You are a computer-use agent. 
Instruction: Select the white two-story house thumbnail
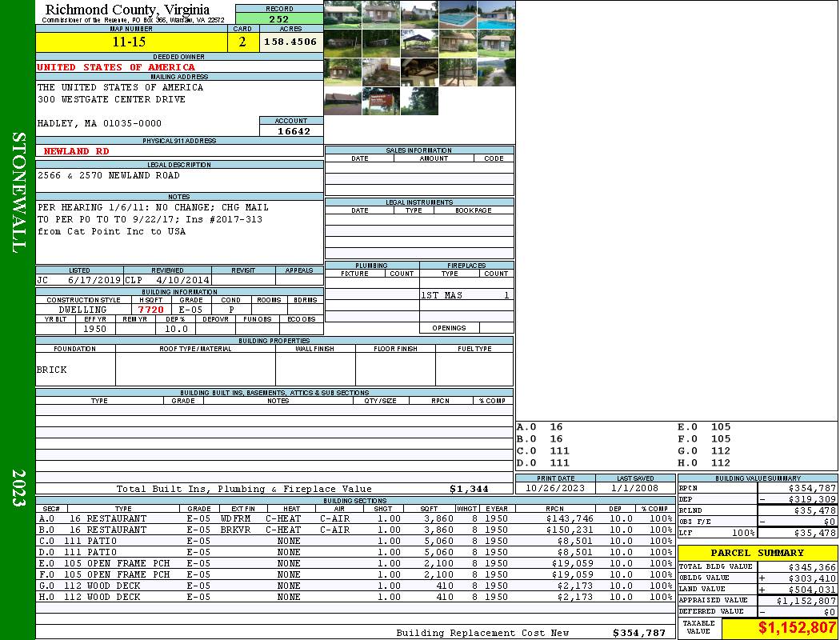[419, 14]
